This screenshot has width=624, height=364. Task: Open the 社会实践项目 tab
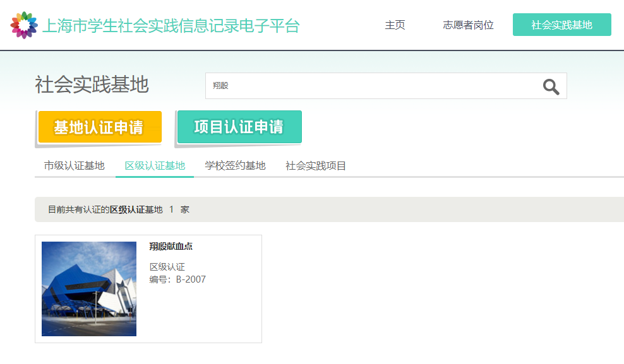316,166
